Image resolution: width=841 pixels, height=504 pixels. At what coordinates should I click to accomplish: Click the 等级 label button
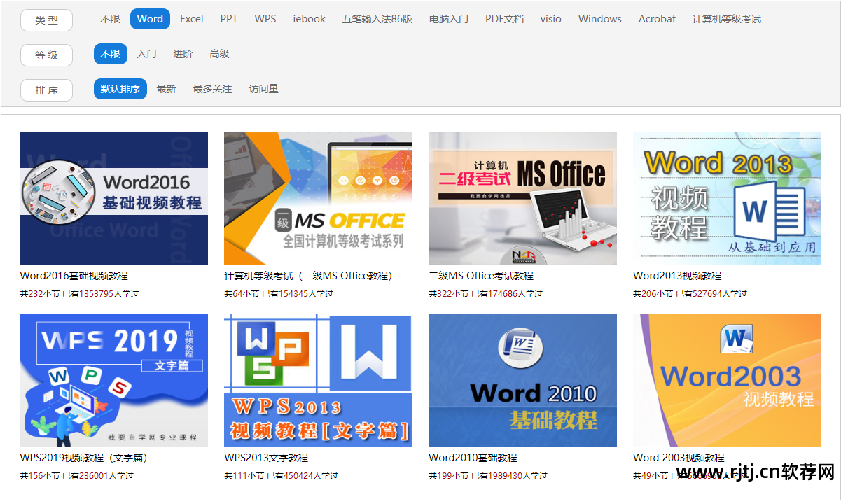pos(47,55)
